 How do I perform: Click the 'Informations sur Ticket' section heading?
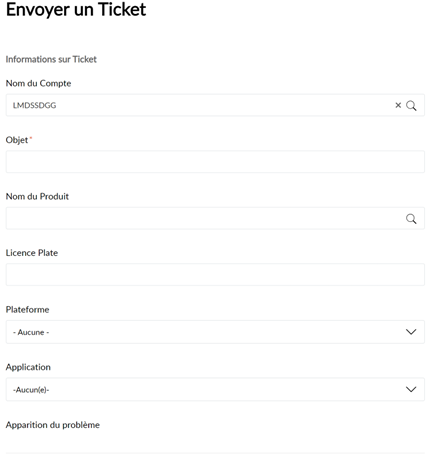[51, 59]
